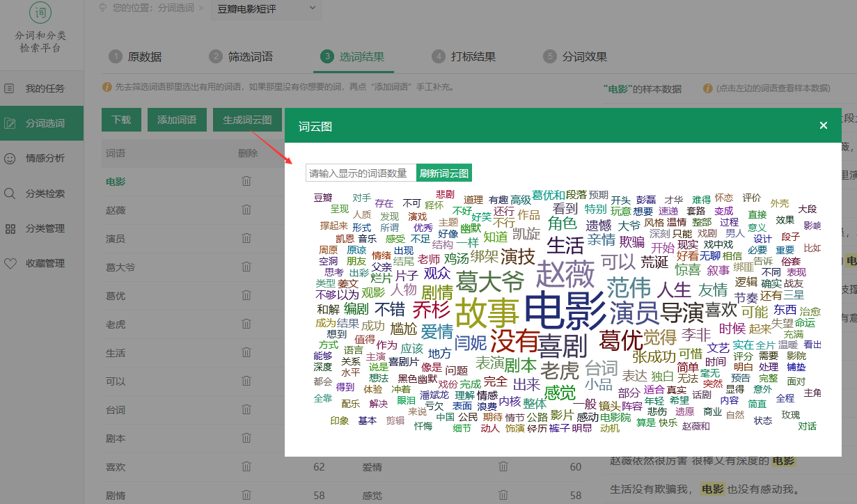
Task: Open the 豆瓣电影短评 dataset dropdown
Action: click(x=267, y=8)
